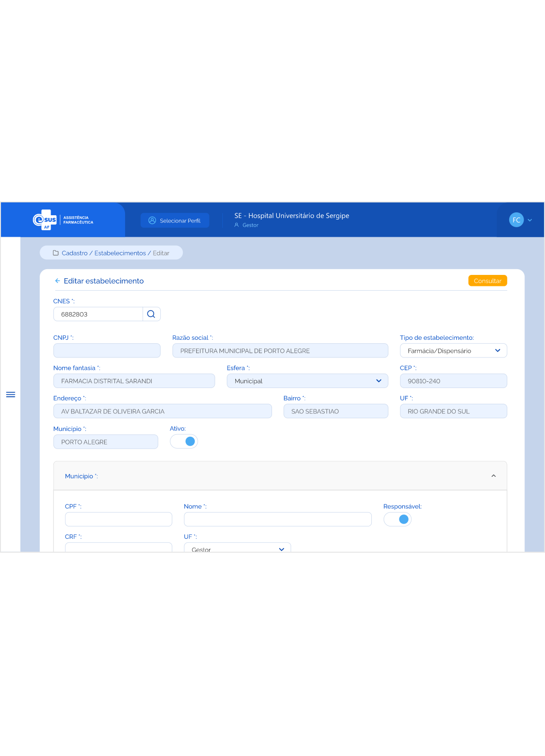Toggle the Responsável switch
This screenshot has height=756, width=545.
398,519
